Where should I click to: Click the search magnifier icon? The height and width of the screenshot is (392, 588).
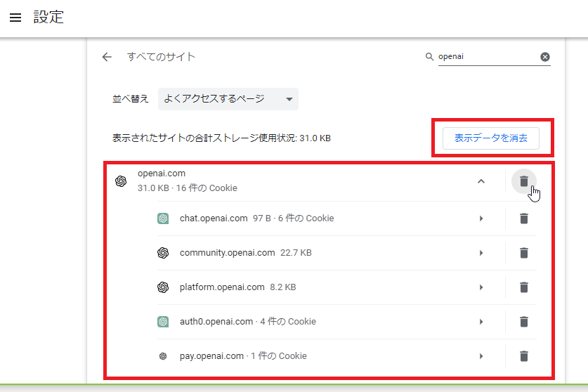click(429, 57)
